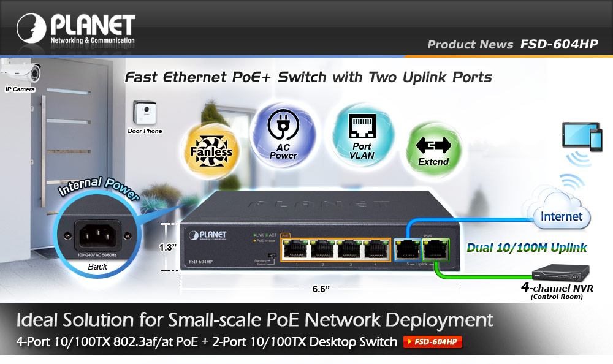Click the 'Internal Power' curved label

click(99, 188)
